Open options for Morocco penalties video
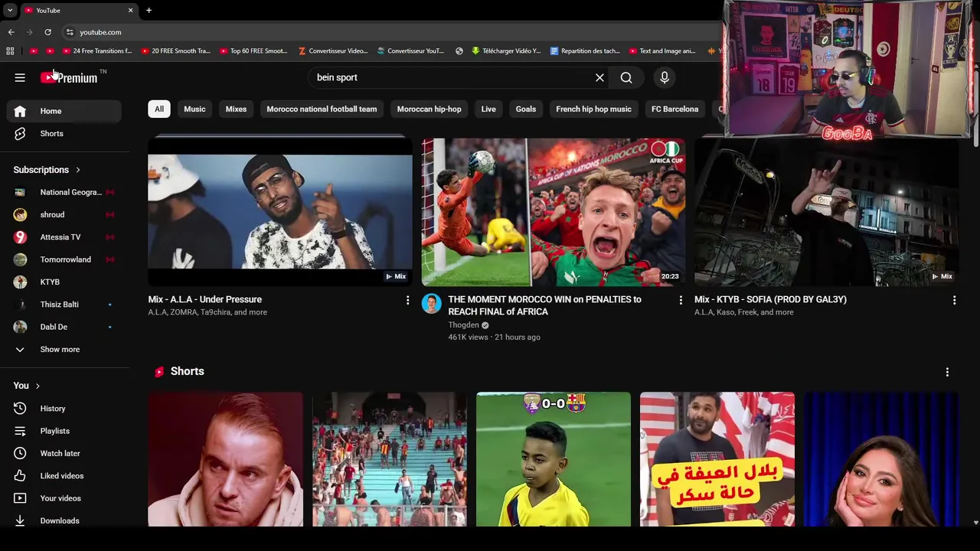Image resolution: width=980 pixels, height=551 pixels. click(681, 301)
